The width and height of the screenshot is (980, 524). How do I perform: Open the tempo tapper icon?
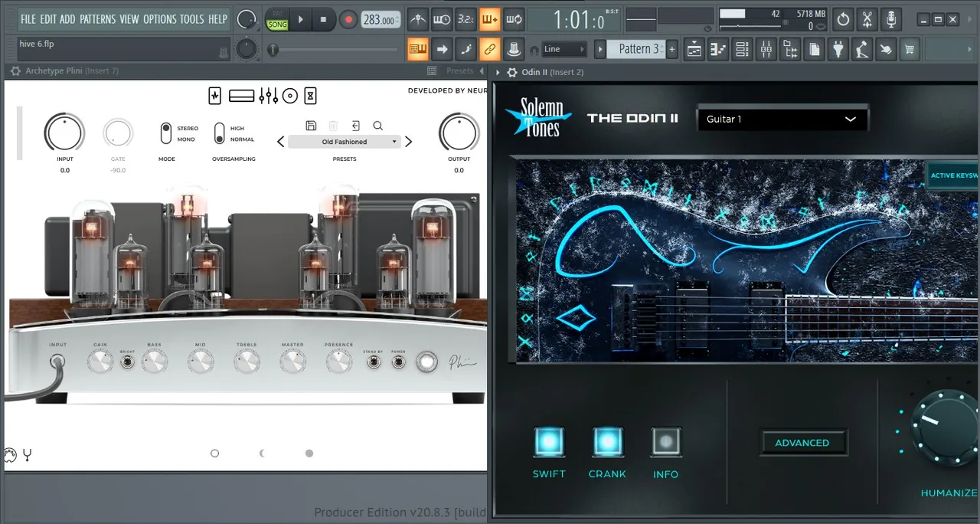[863, 49]
